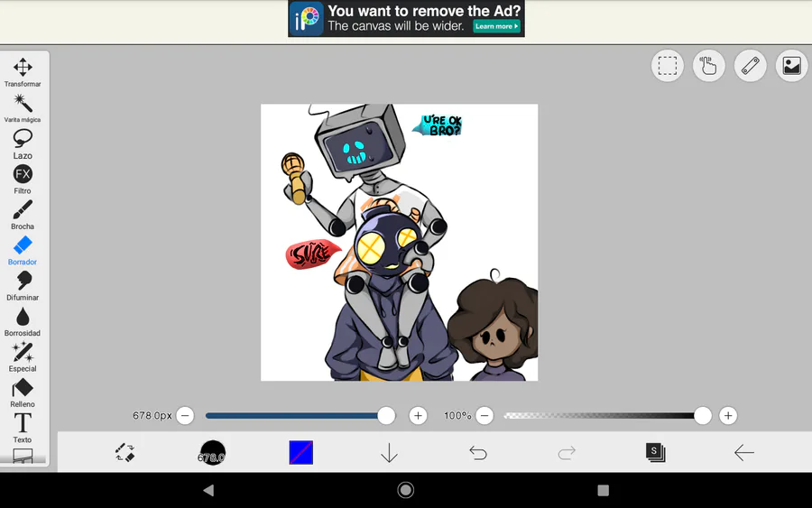
Task: Select the Varita mágica tool
Action: [x=23, y=107]
